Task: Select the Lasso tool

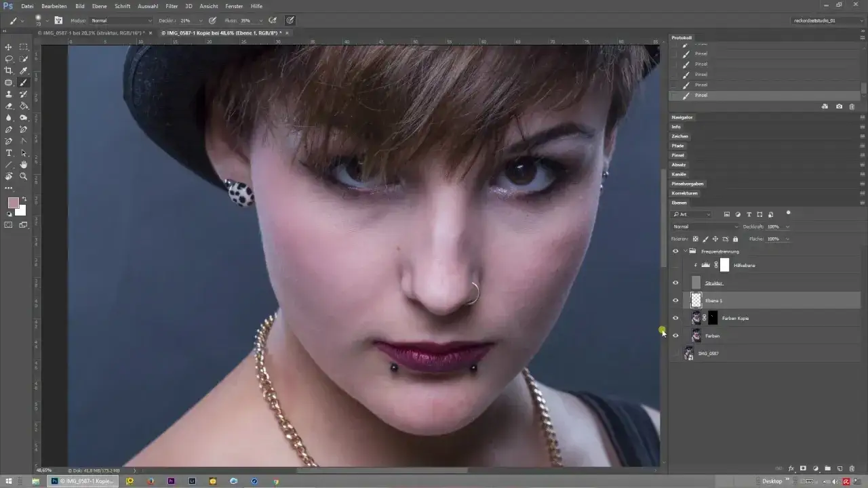Action: tap(9, 59)
